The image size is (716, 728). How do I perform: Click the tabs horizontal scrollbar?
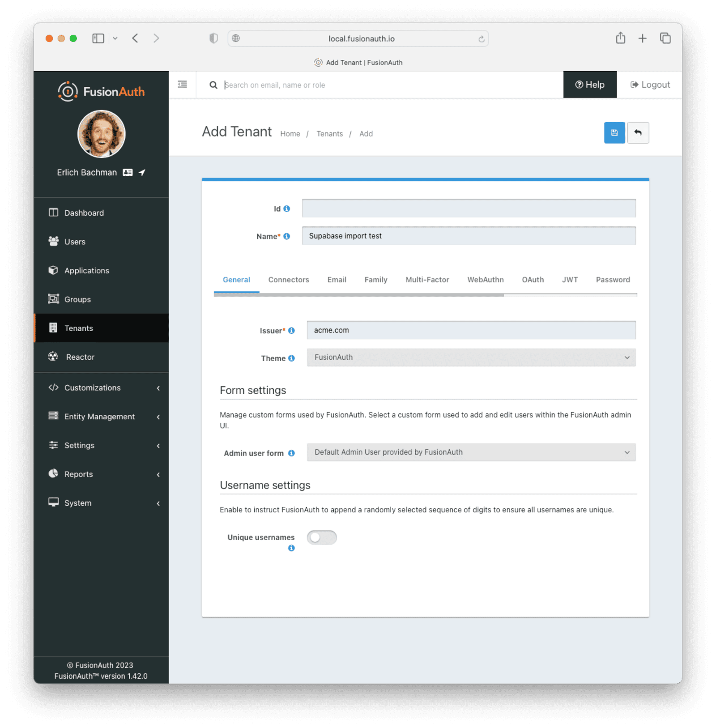(x=359, y=295)
